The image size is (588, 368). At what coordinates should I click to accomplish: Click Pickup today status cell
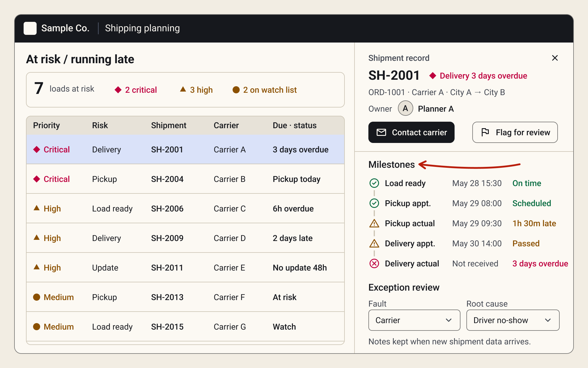tap(296, 179)
